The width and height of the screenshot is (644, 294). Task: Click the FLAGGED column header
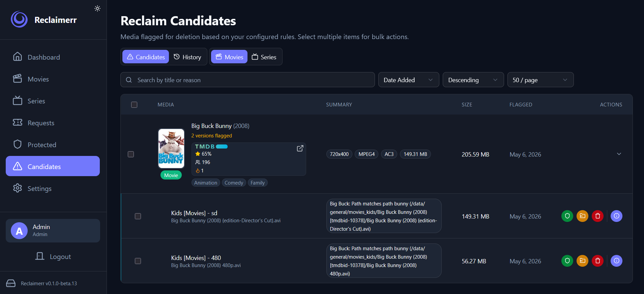click(521, 104)
